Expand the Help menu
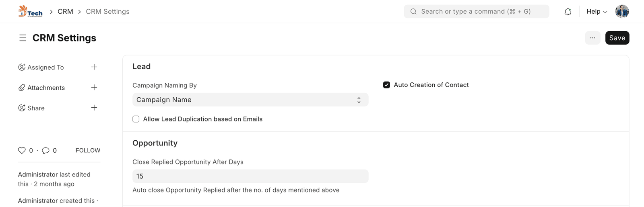 click(597, 12)
